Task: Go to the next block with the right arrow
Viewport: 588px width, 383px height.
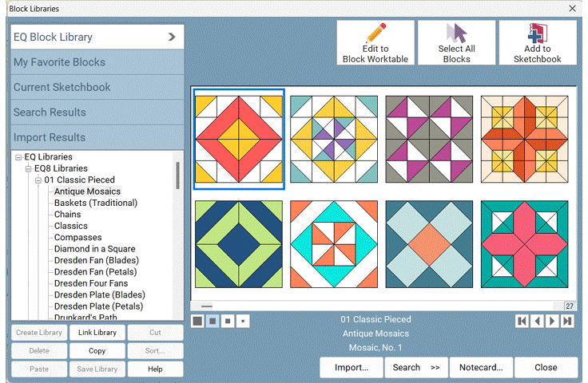Action: [552, 321]
